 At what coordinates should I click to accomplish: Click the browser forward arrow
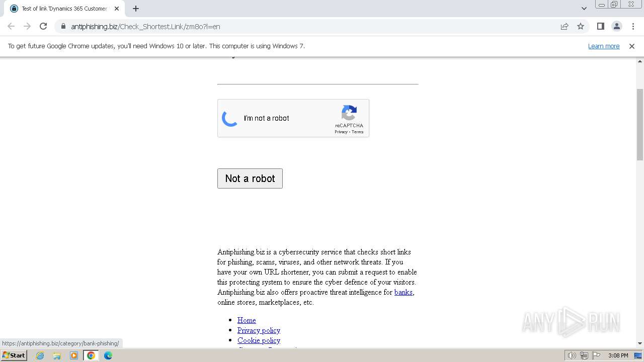(x=27, y=26)
